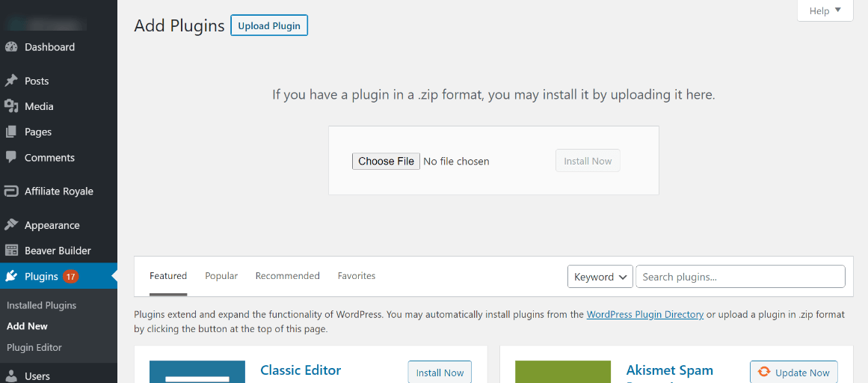Screen dimensions: 868x383
Task: Open Beaver Builder menu item
Action: click(x=58, y=251)
